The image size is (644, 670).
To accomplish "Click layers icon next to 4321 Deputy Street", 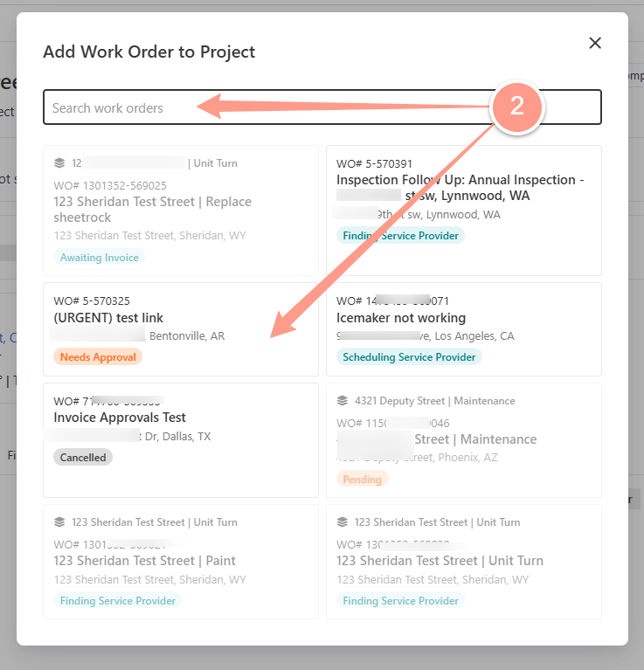I will pos(343,401).
